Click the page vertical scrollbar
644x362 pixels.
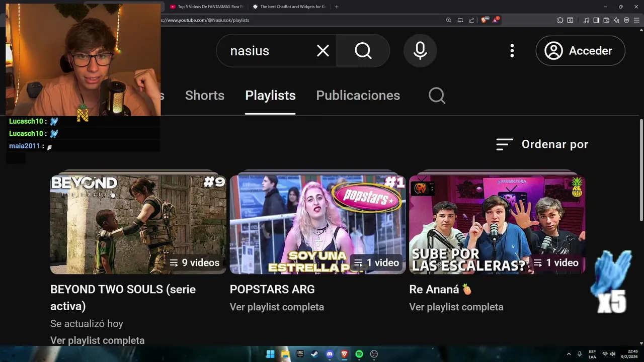641,170
